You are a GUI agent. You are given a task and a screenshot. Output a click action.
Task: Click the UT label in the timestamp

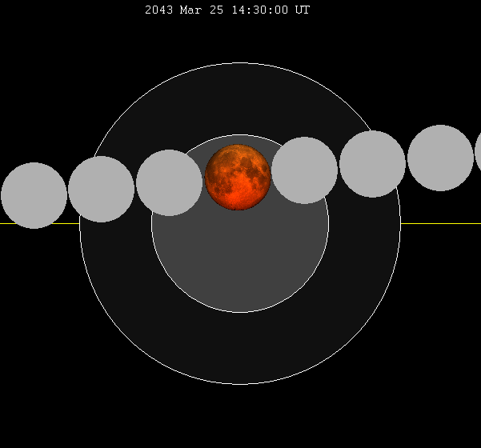pos(303,10)
